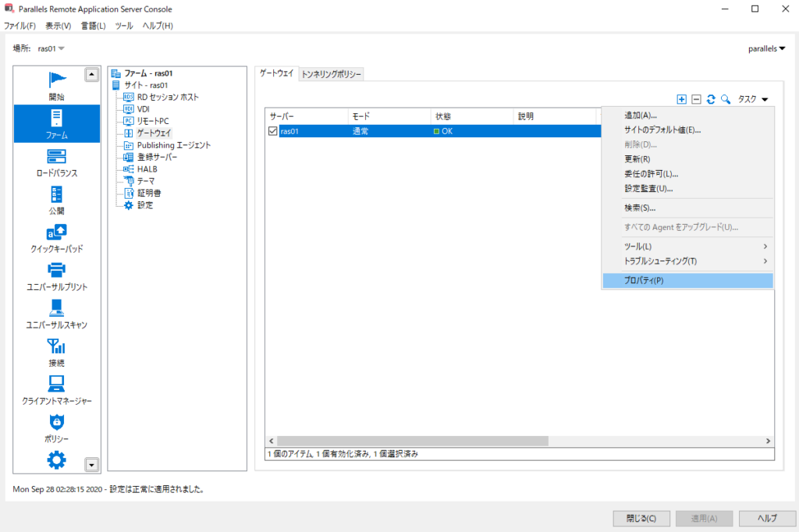Viewport: 799px width, 532px height.
Task: Switch to the ゲートウェイ tab
Action: pos(277,73)
